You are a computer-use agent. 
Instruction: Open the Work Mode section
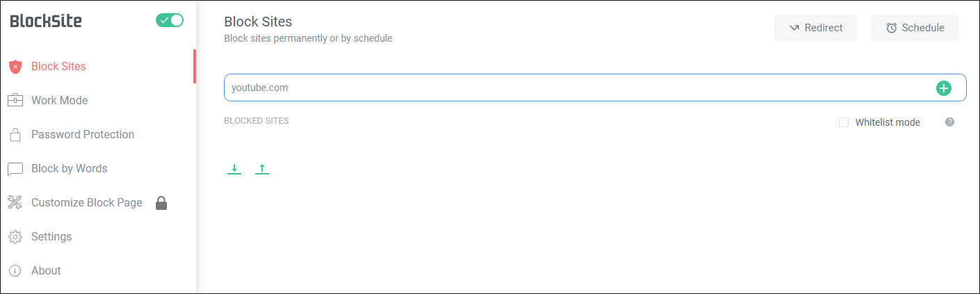click(x=60, y=101)
